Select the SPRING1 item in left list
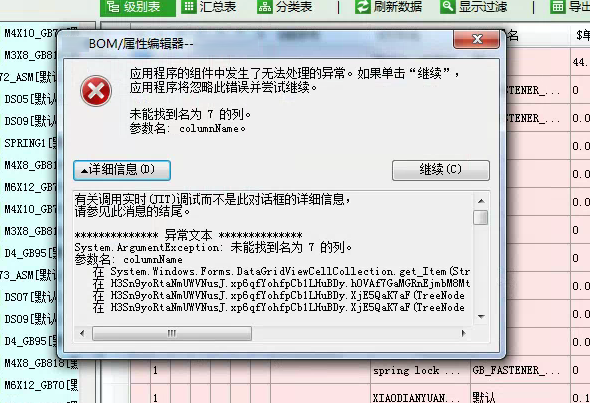Image resolution: width=590 pixels, height=403 pixels. [x=30, y=143]
